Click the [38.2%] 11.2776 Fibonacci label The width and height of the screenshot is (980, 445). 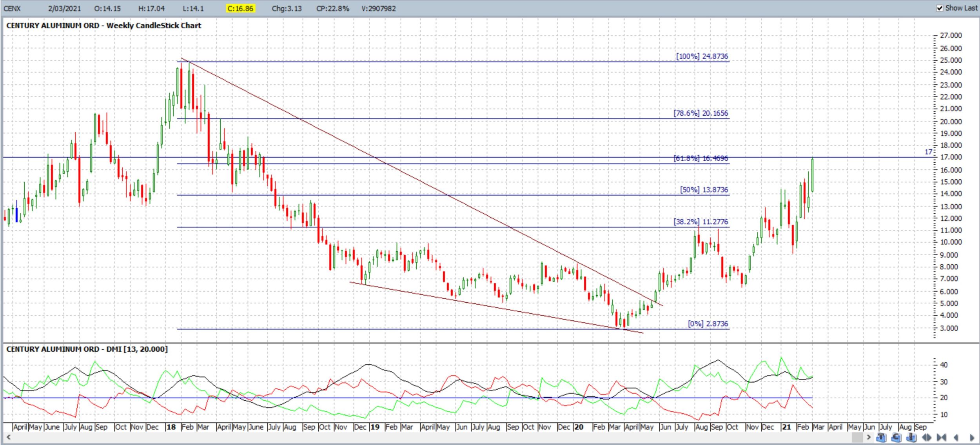(701, 222)
